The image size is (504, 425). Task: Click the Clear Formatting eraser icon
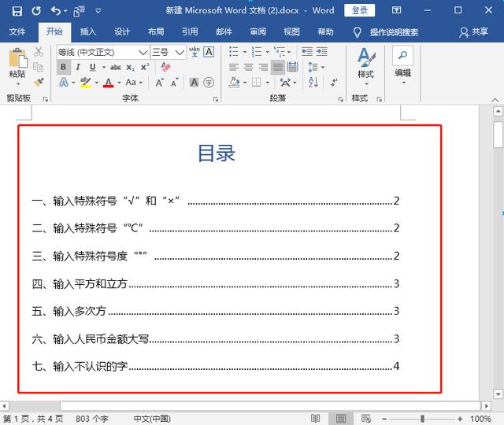click(166, 67)
